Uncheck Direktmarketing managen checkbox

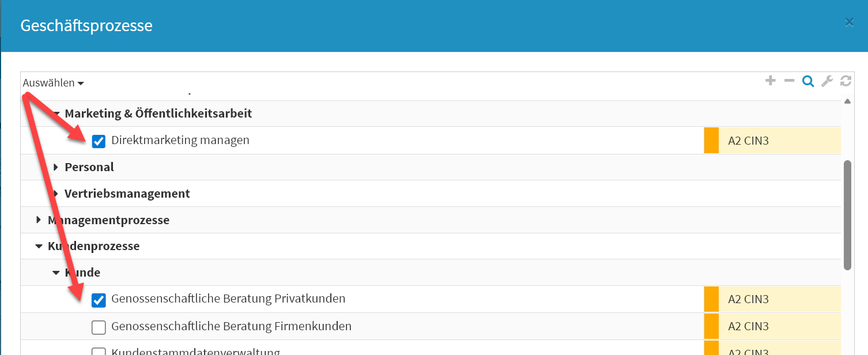(99, 141)
